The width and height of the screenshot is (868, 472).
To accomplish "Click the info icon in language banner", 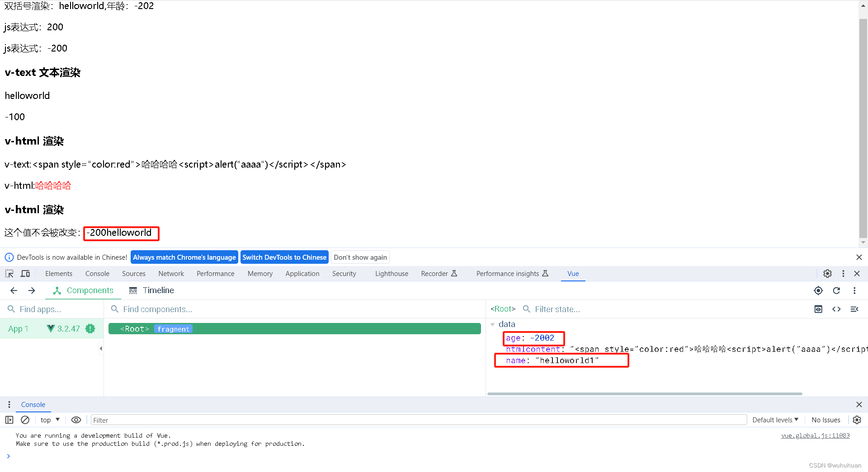I will [x=9, y=257].
